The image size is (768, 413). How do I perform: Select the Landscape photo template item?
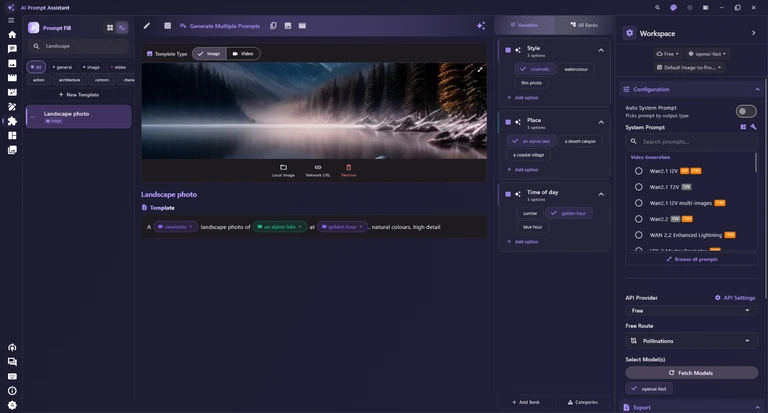click(78, 117)
